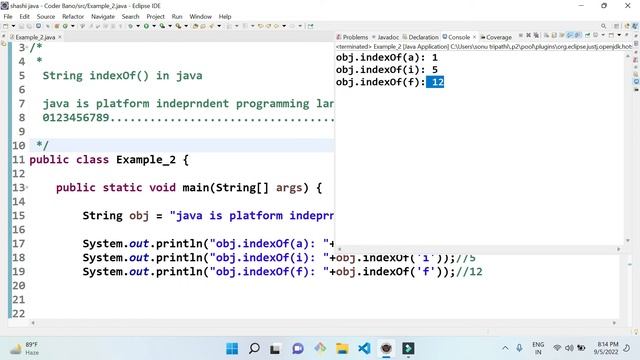Click the External Tools run icon
Viewport: 640px width, 360px height.
point(178,26)
